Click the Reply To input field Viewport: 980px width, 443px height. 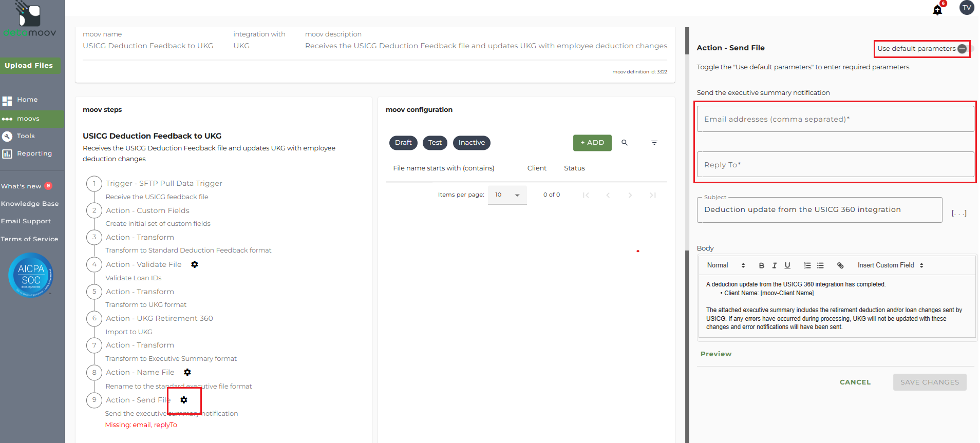835,165
